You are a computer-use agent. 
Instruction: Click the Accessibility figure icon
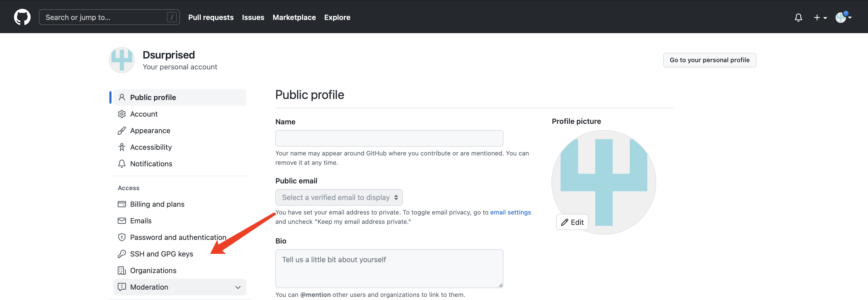point(122,147)
